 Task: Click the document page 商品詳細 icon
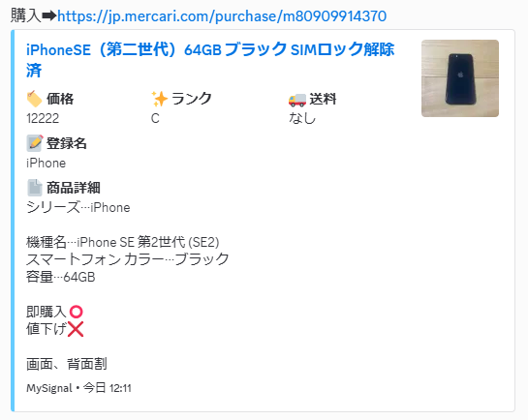(x=34, y=188)
